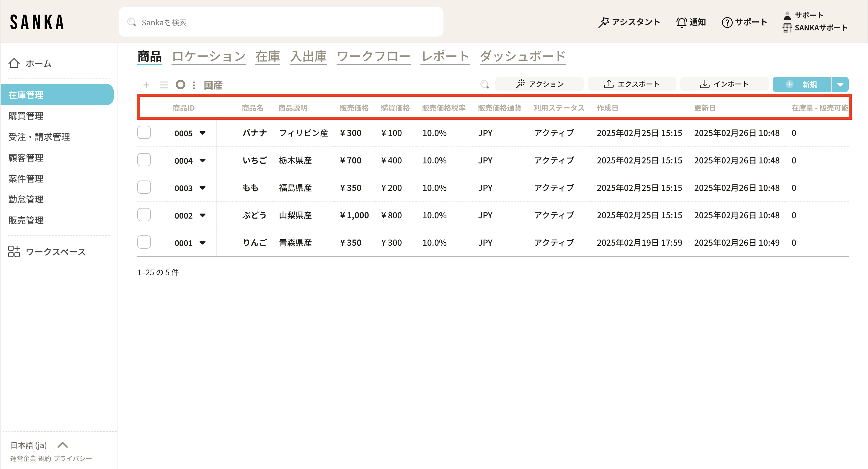Click the エクスポート button
868x469 pixels.
pos(632,84)
